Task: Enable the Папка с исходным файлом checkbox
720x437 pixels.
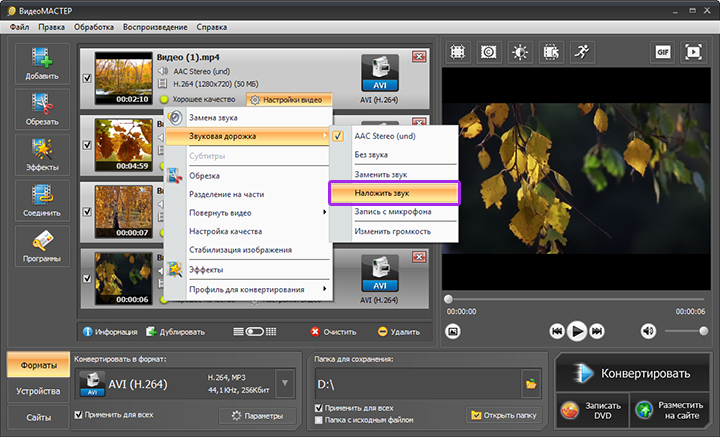Action: 319,420
